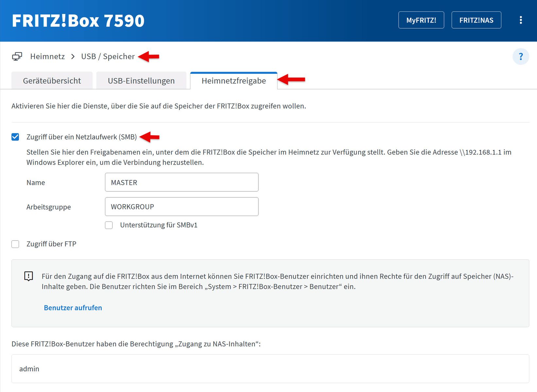The image size is (537, 392).
Task: Select the Heimnetzfreigabe tab
Action: (234, 81)
